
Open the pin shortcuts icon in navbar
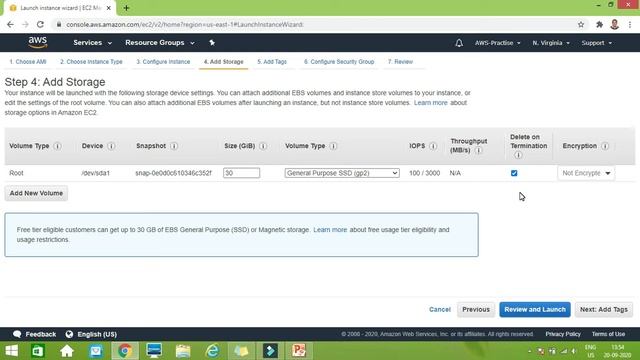[x=212, y=42]
